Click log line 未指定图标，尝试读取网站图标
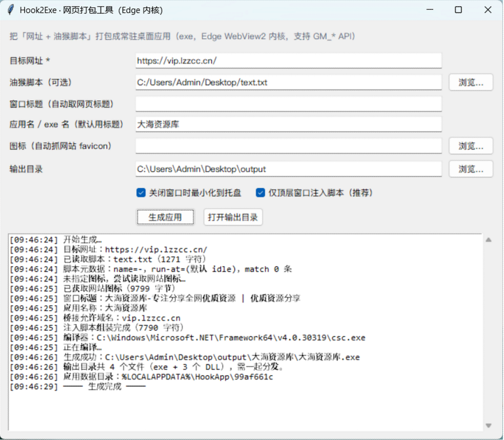 pyautogui.click(x=97, y=279)
